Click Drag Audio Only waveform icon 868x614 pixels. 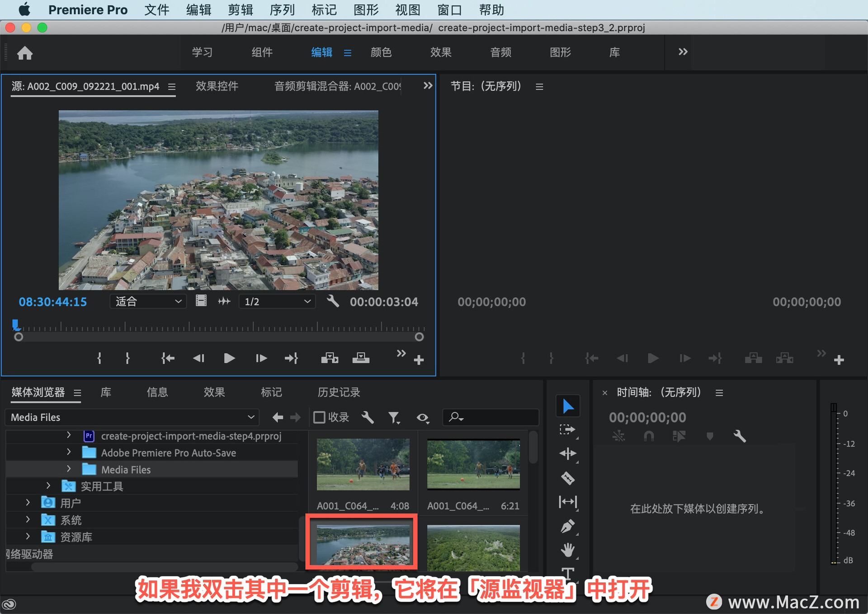224,301
